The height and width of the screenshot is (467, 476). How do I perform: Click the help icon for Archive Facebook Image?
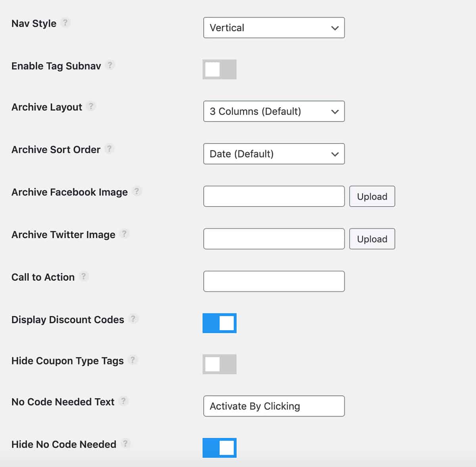(137, 191)
